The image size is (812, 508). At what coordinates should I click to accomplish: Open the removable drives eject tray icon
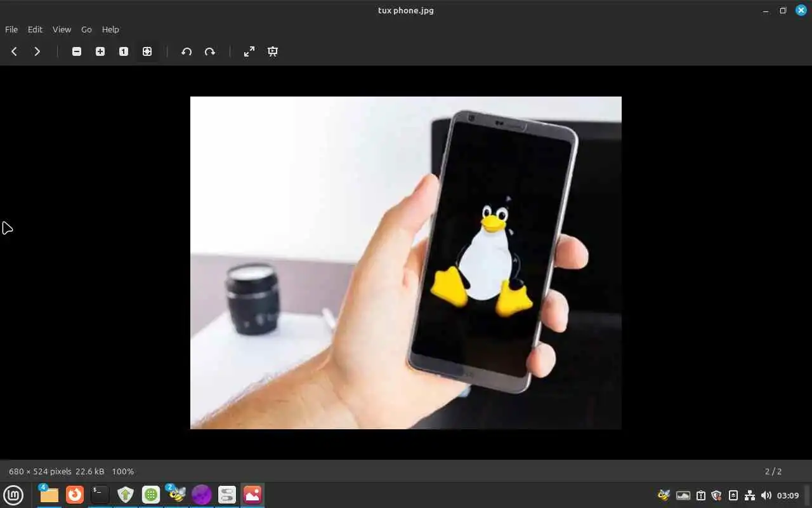733,495
